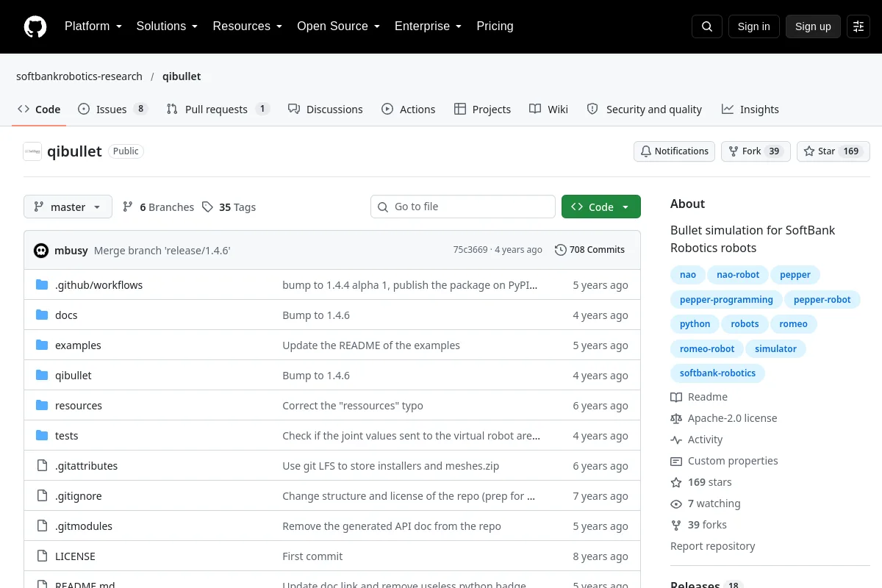
Task: Click the .gitmodules file icon
Action: 42,526
